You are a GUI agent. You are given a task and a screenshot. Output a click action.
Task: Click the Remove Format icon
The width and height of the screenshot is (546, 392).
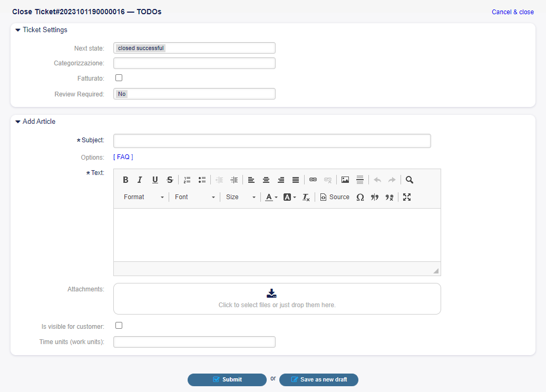306,197
